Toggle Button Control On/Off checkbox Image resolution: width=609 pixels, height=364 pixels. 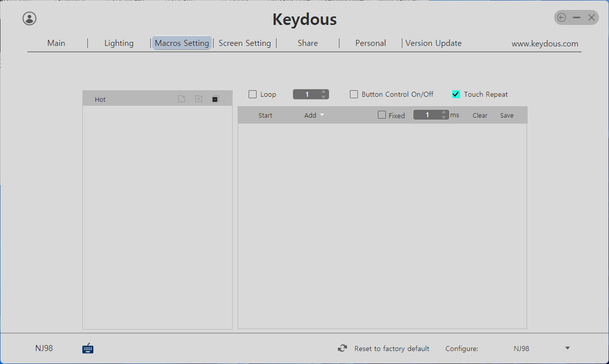[354, 94]
